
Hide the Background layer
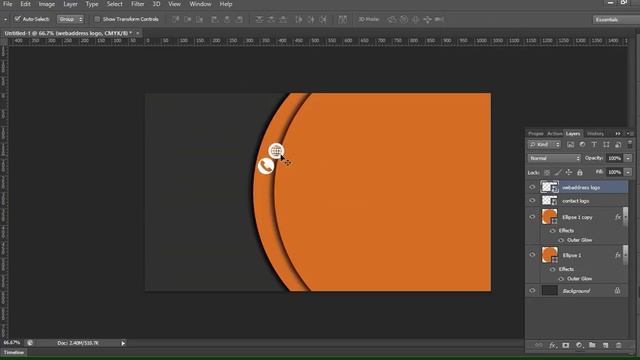tap(532, 291)
